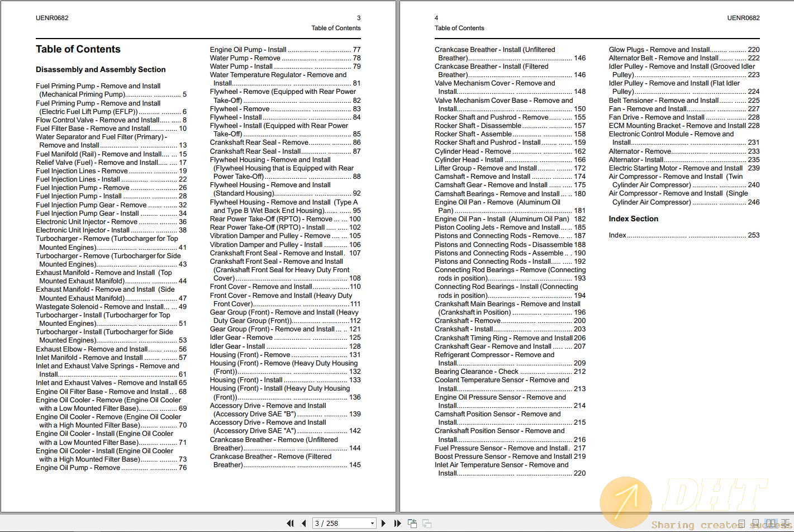Click 'Crankshaft - Install' page 203 entry

[510, 329]
